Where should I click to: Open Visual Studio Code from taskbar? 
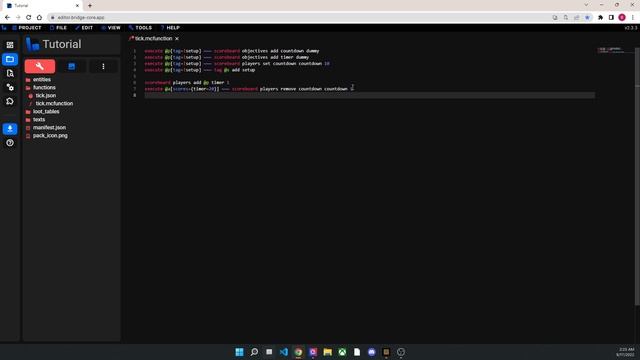(x=284, y=352)
